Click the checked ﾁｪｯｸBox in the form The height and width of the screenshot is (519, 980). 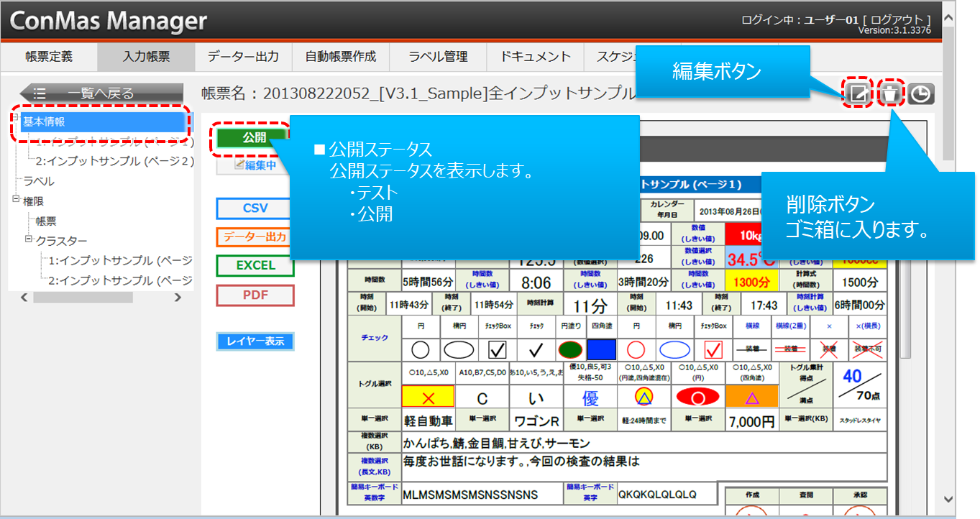(497, 349)
